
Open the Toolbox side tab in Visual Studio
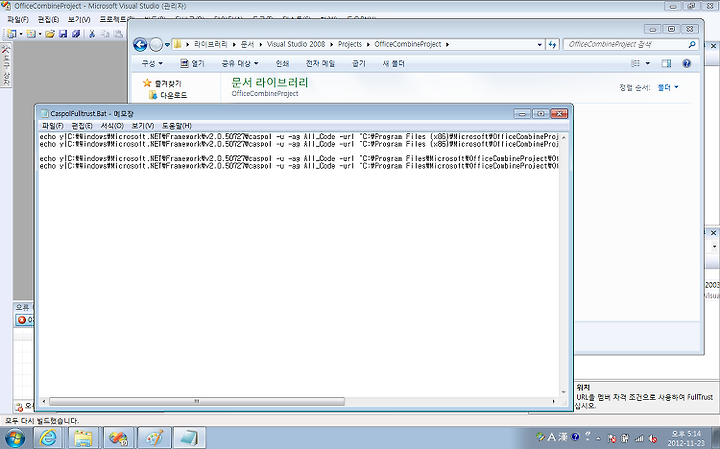point(6,65)
